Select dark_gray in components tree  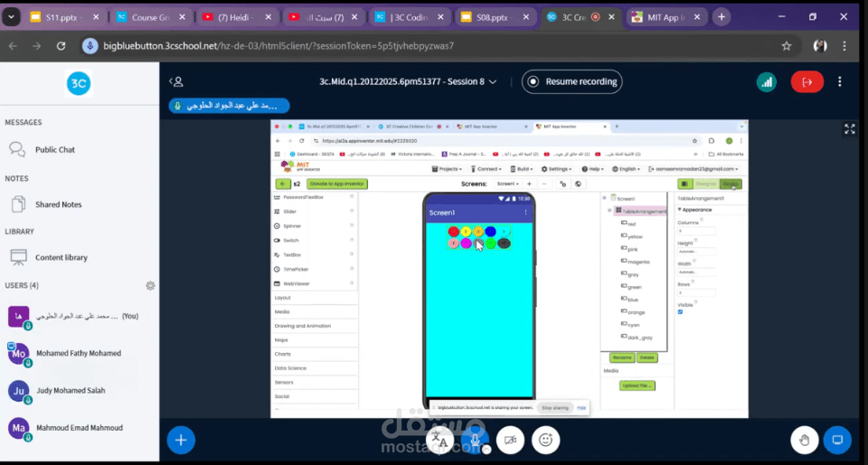click(x=640, y=337)
